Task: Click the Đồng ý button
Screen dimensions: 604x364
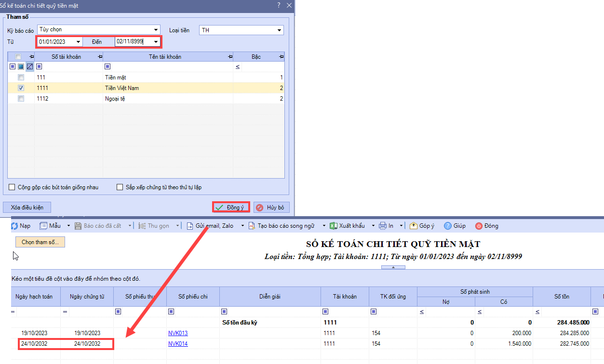Action: pyautogui.click(x=231, y=208)
